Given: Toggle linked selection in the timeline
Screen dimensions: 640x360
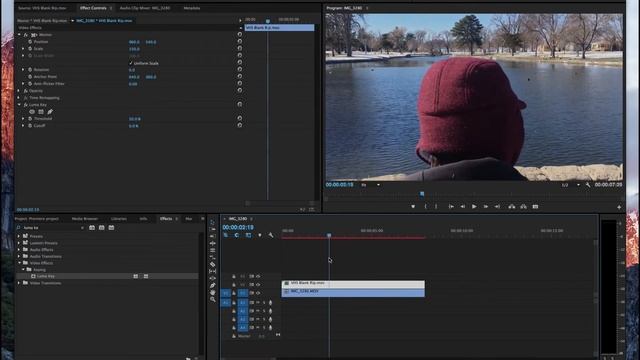Looking at the screenshot, I should [x=248, y=235].
